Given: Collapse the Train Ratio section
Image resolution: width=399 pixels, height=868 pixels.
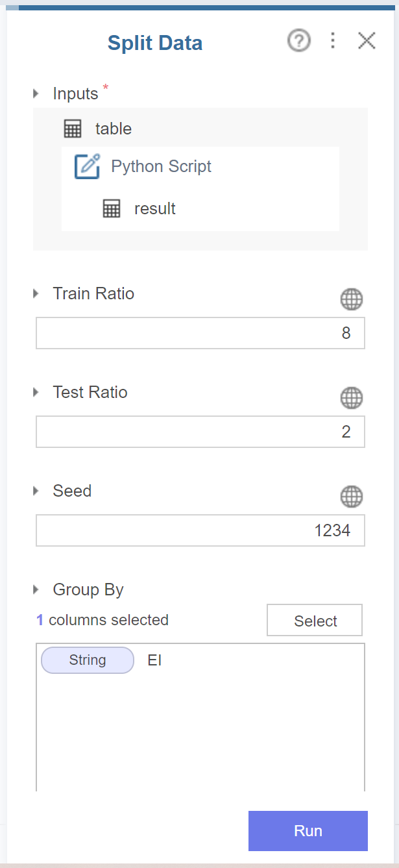Looking at the screenshot, I should (x=36, y=293).
